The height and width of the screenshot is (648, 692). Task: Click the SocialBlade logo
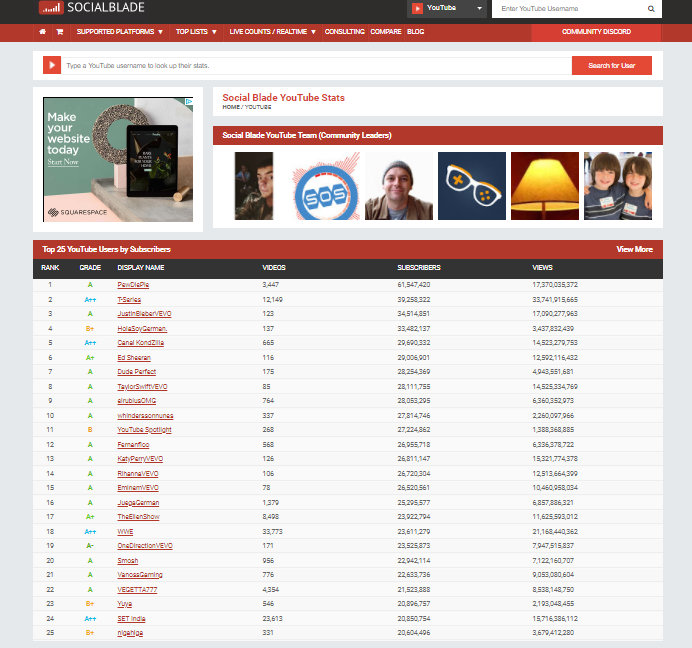pos(92,8)
